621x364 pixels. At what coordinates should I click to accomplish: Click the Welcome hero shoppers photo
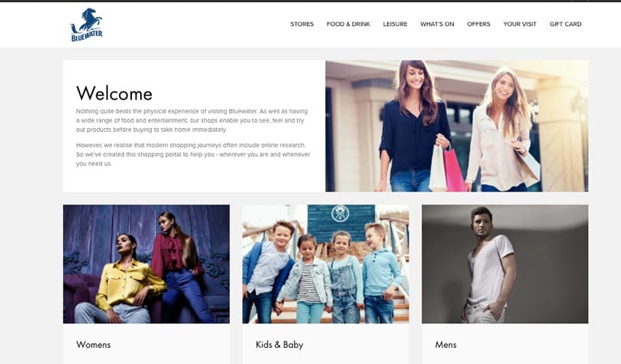click(457, 126)
